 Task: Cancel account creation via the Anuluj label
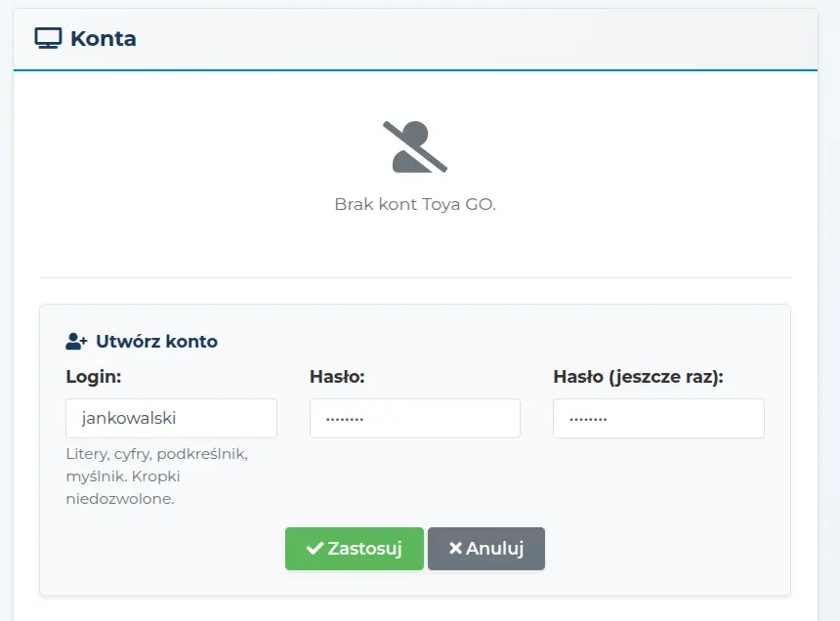(495, 549)
